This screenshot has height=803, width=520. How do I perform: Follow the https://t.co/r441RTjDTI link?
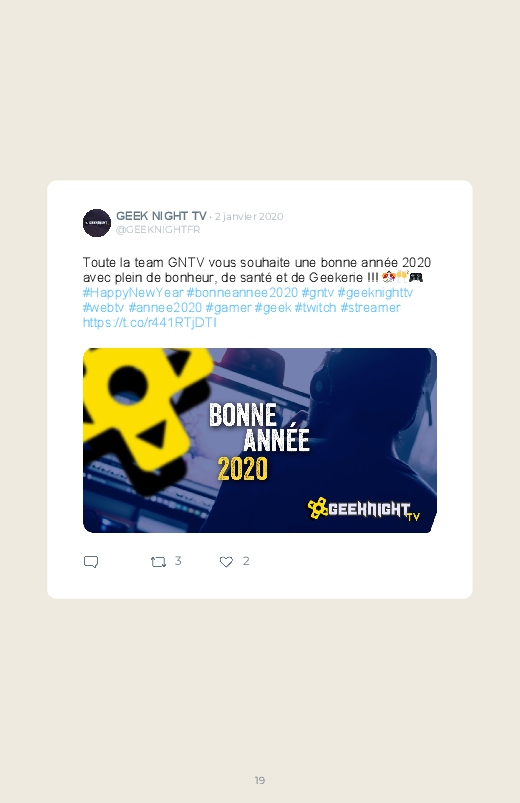coord(150,322)
